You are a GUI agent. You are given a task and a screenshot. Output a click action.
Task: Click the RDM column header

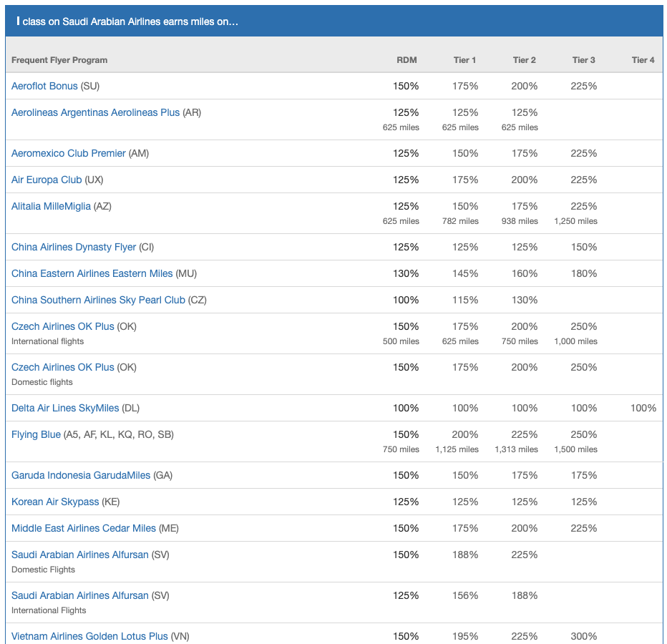406,60
